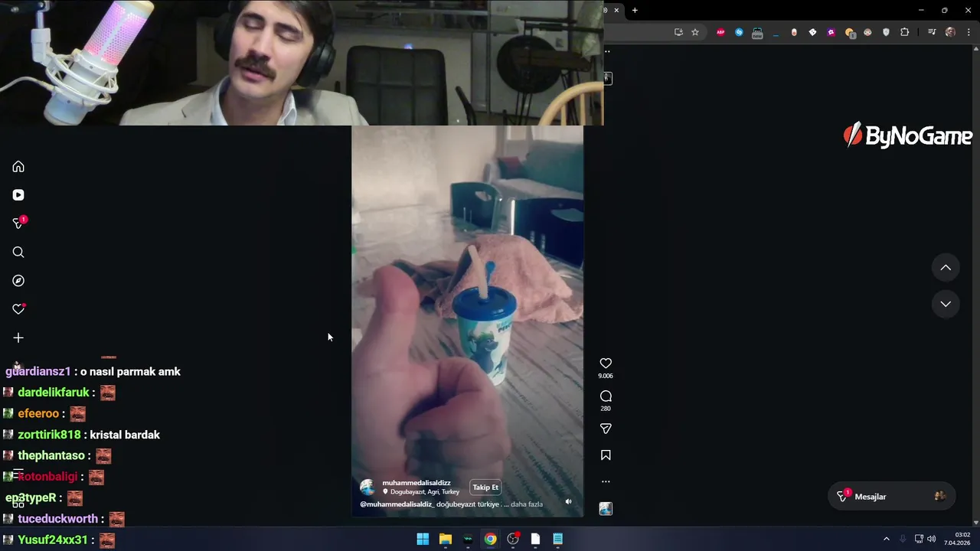Go to next reel with down chevron
This screenshot has height=551, width=980.
946,304
